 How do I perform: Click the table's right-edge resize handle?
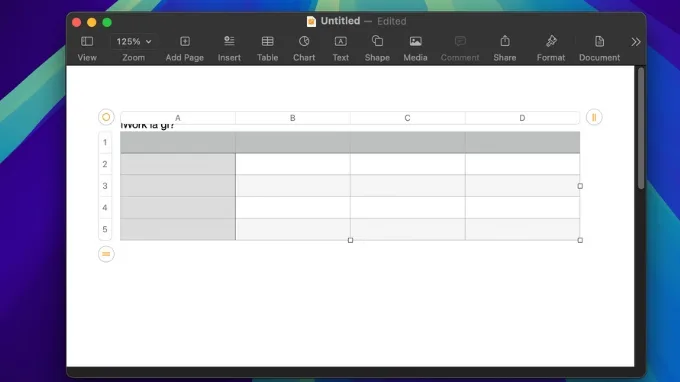[x=580, y=186]
